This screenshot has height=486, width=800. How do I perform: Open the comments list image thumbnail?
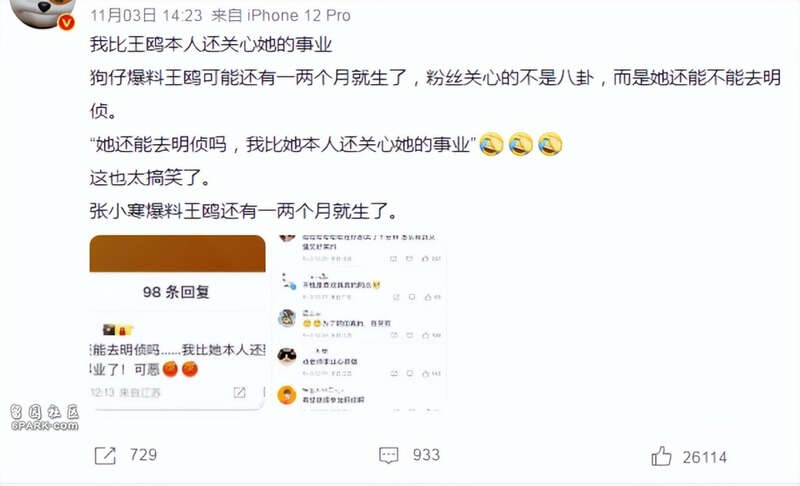click(360, 322)
